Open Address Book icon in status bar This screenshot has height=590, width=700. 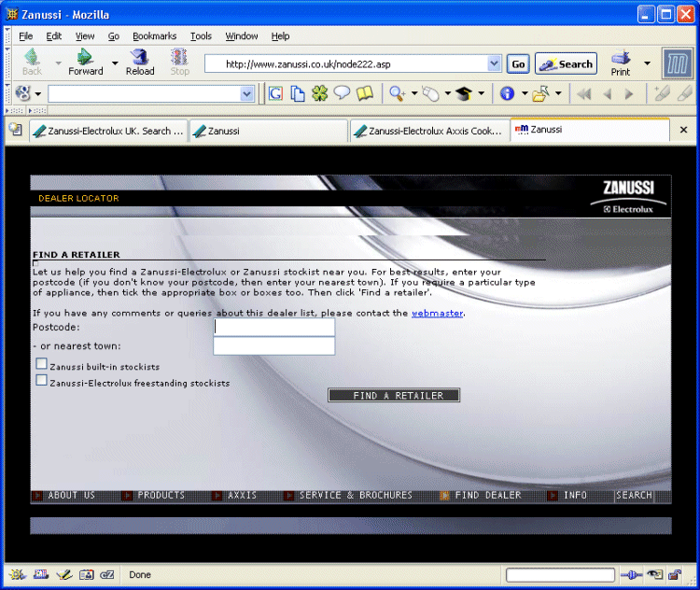click(87, 574)
